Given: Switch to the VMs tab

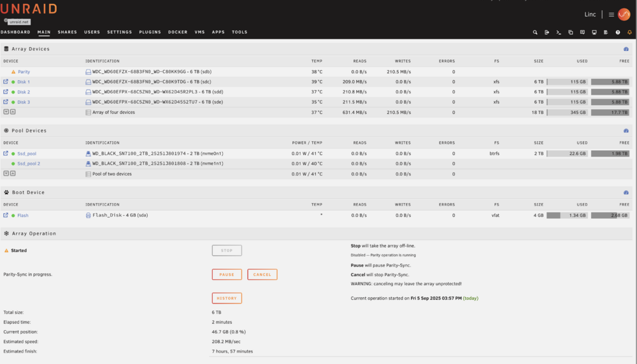Looking at the screenshot, I should [x=200, y=32].
